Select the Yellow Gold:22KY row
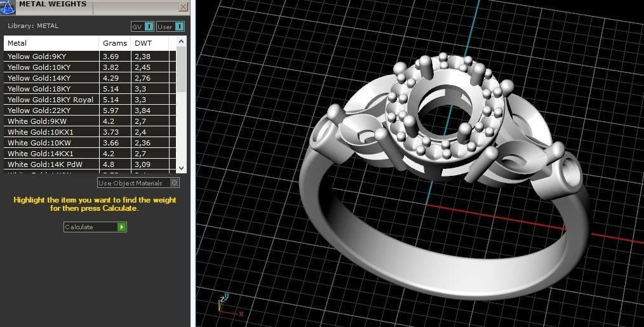This screenshot has height=327, width=644. 90,110
